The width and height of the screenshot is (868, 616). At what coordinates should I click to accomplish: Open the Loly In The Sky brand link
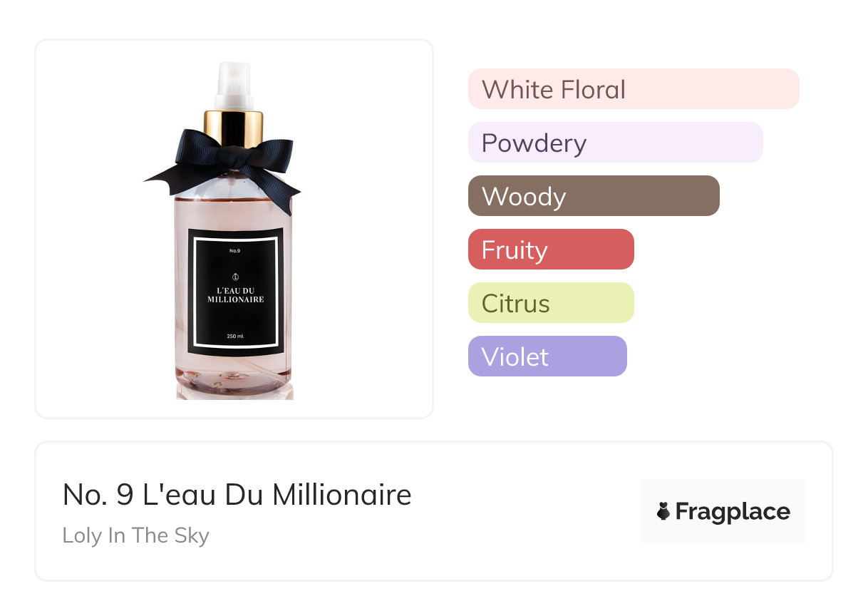[135, 535]
